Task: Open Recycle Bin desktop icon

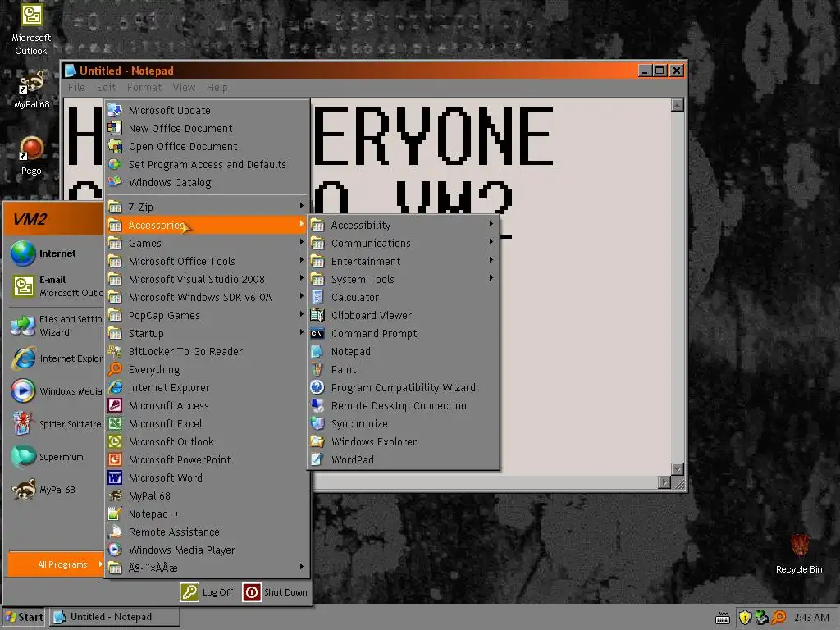Action: click(799, 554)
